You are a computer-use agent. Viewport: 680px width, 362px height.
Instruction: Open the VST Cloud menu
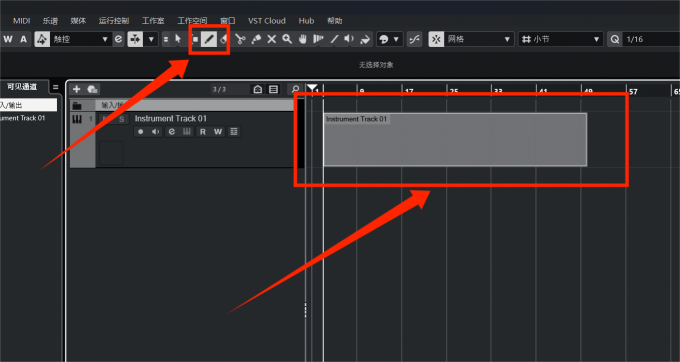tap(267, 21)
